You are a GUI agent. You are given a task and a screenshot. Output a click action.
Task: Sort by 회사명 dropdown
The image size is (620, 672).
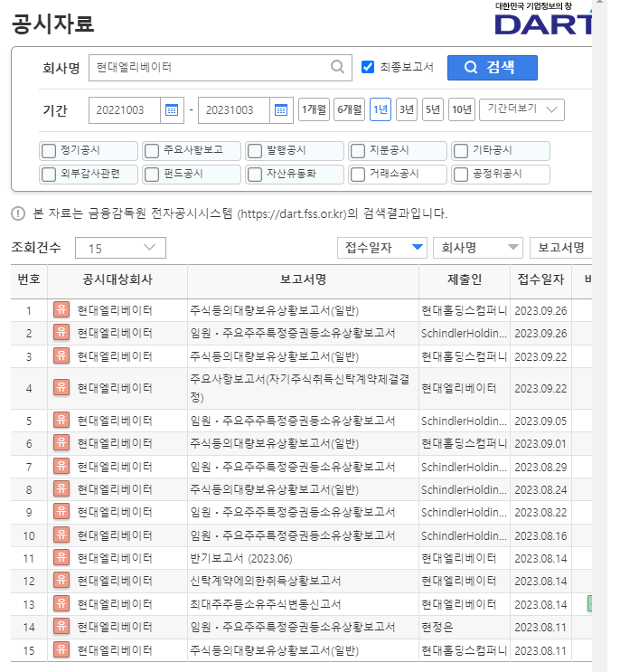tap(478, 248)
